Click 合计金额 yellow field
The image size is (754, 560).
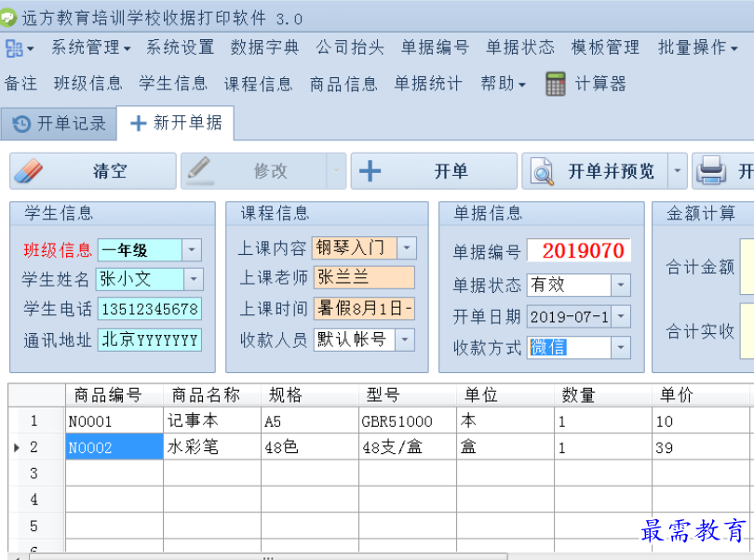pyautogui.click(x=747, y=266)
